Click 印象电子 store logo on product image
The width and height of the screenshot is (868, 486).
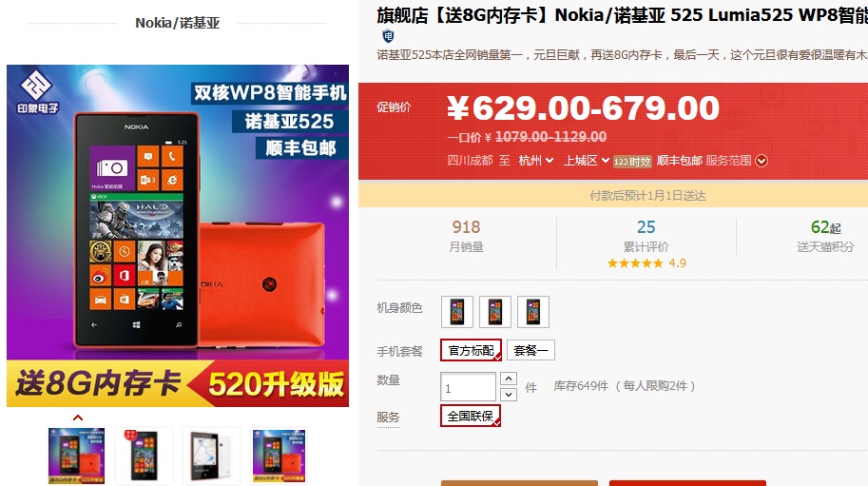tap(37, 92)
